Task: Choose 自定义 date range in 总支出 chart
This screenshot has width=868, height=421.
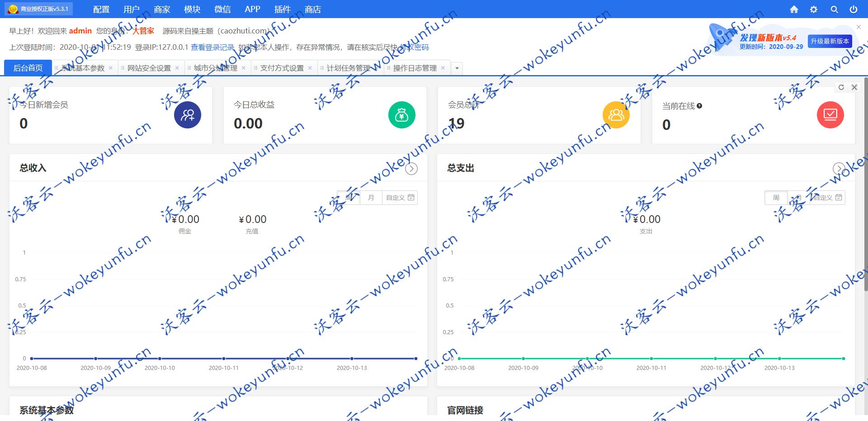Action: pyautogui.click(x=827, y=198)
